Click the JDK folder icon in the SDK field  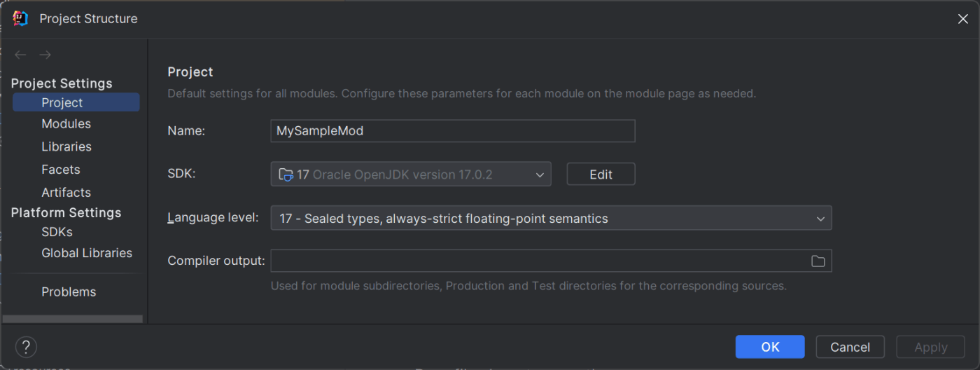[286, 174]
